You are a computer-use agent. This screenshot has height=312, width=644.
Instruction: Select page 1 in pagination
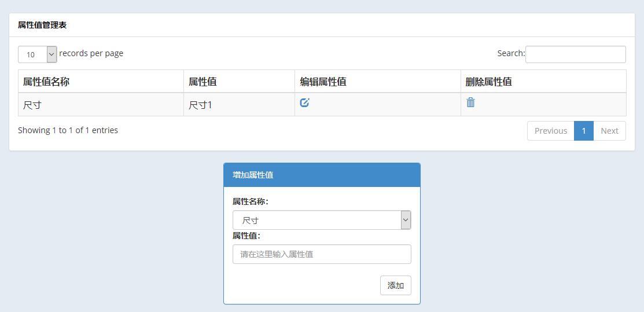pos(584,131)
